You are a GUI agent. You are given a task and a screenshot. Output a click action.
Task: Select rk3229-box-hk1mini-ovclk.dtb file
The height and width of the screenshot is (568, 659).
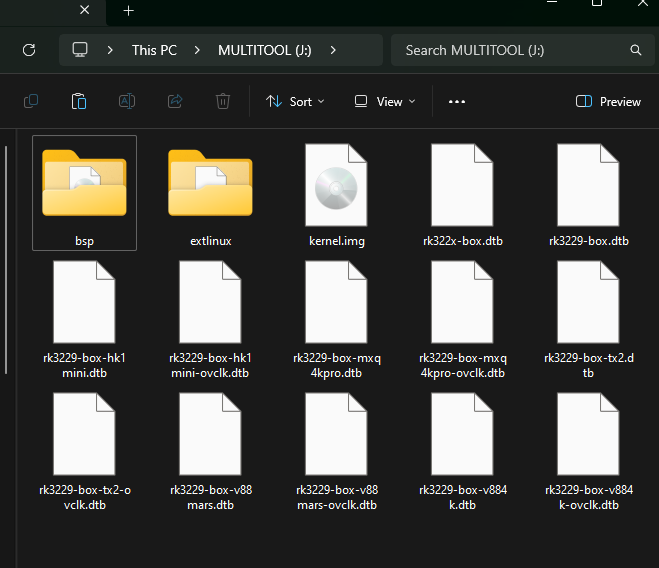[211, 320]
